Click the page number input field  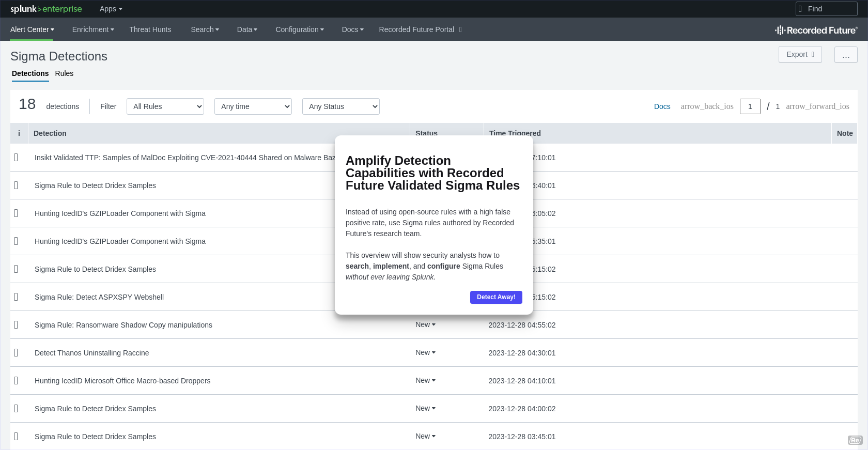(750, 106)
